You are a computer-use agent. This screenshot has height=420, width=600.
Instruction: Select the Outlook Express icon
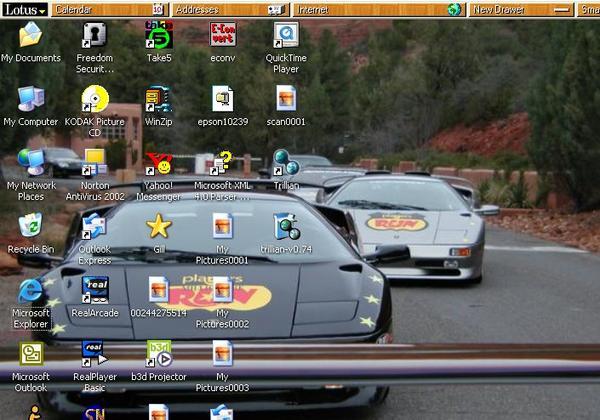point(95,226)
